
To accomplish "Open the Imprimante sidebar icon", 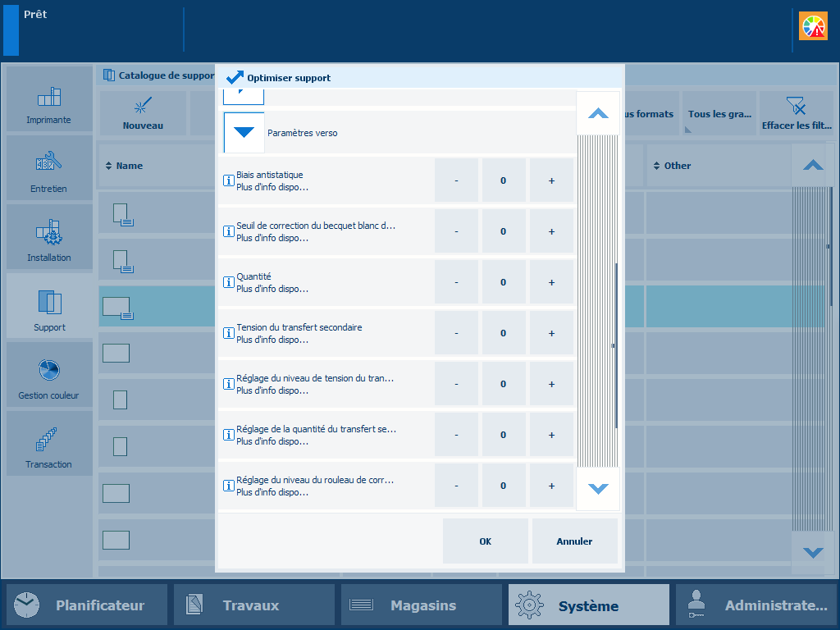I will (x=49, y=100).
